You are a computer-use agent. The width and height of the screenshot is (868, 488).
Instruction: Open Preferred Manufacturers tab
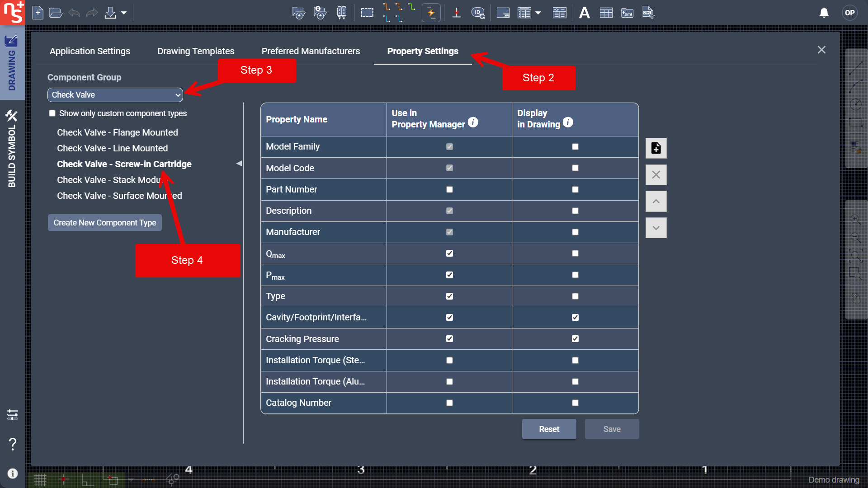311,51
